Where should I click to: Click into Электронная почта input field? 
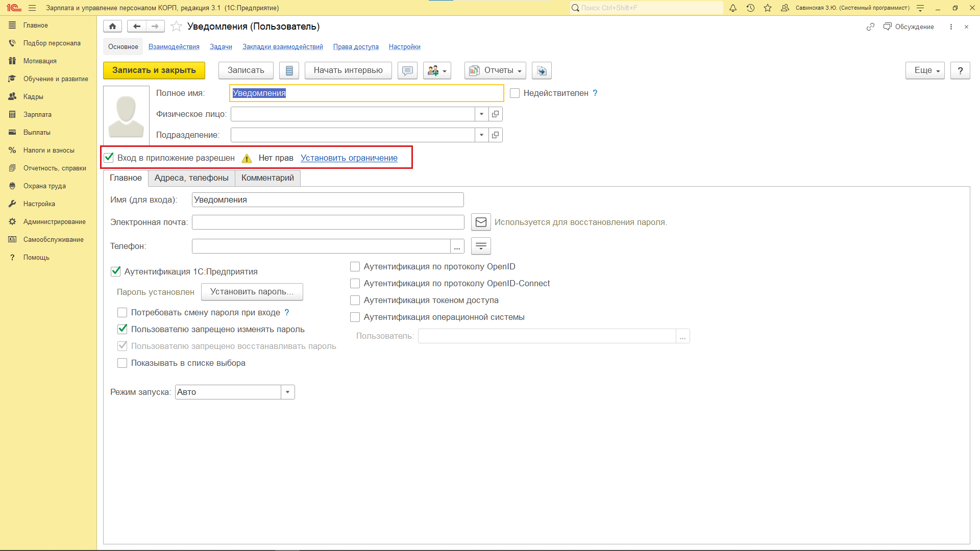(x=328, y=222)
